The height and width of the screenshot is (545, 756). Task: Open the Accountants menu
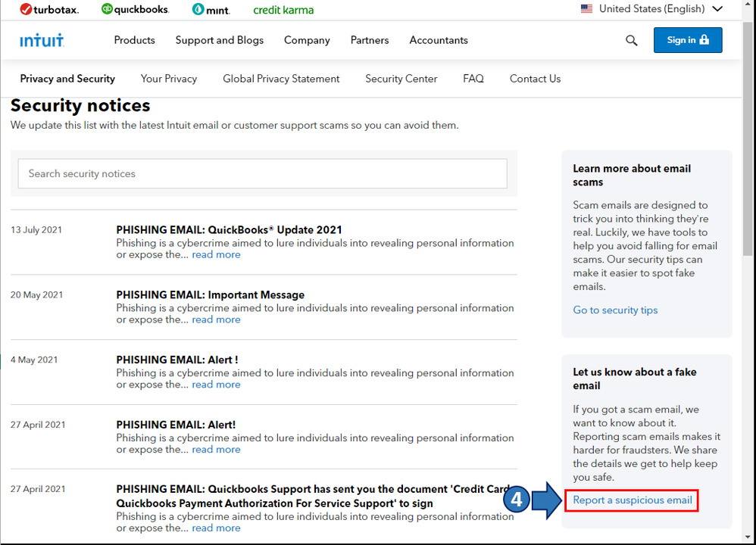pos(439,40)
